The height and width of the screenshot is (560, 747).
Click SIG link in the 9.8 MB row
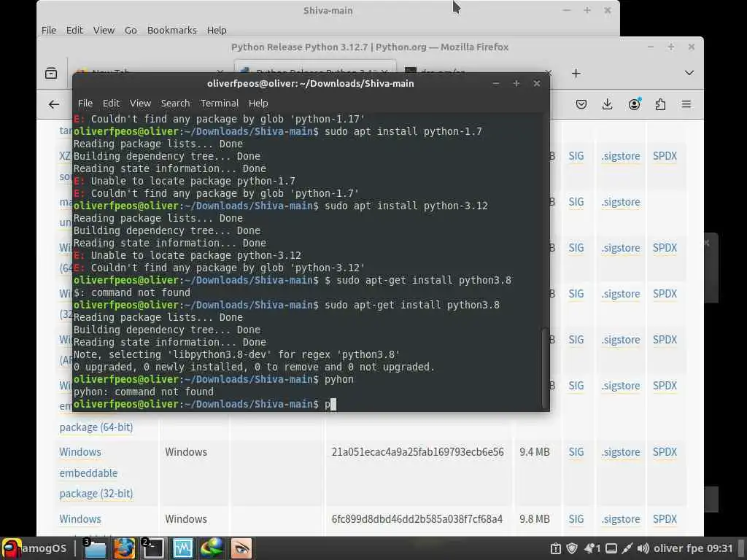(x=576, y=519)
